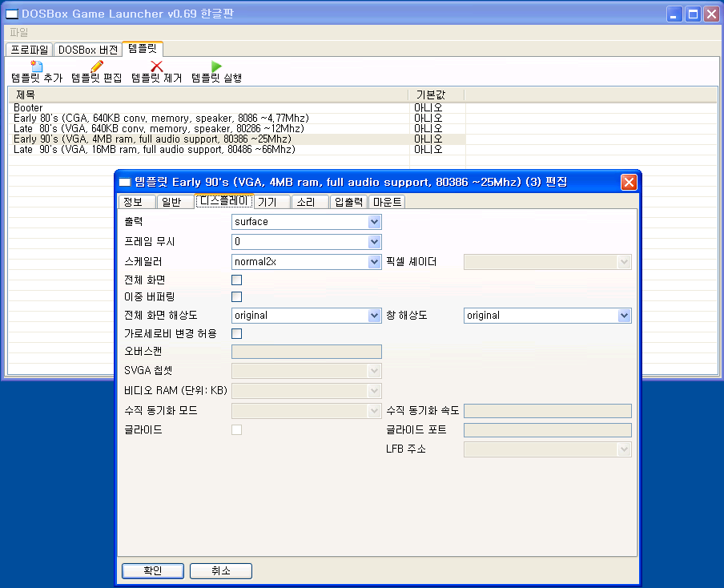Click the 템플릿 편집 pencil icon
The image size is (724, 588).
click(x=96, y=66)
